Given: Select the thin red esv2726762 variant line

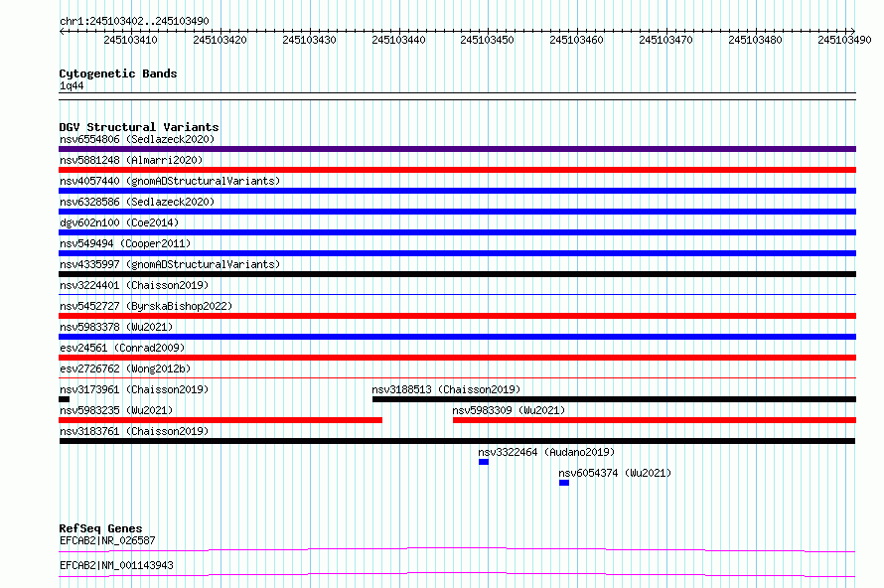Looking at the screenshot, I should [x=457, y=377].
